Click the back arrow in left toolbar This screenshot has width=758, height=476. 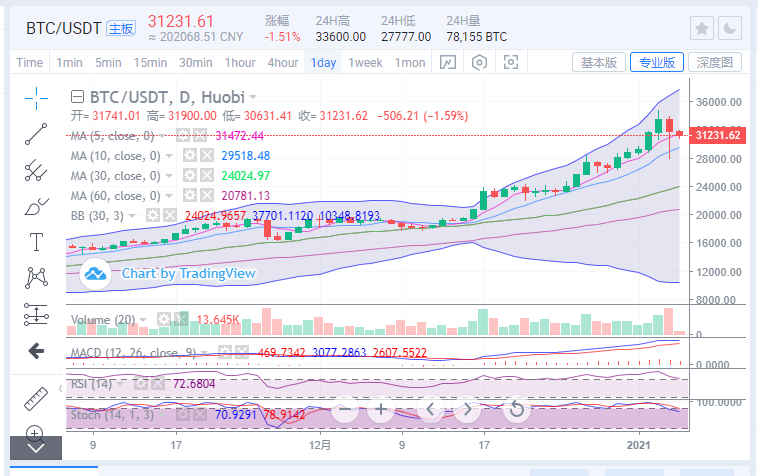[36, 351]
